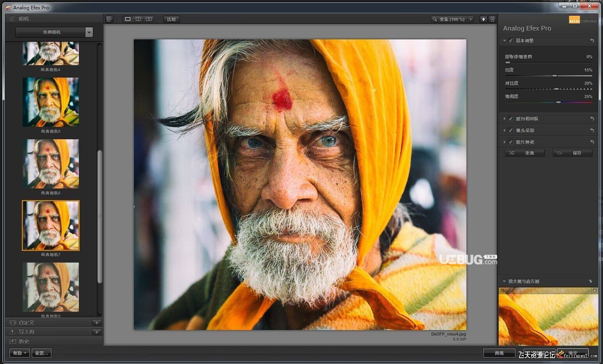The height and width of the screenshot is (364, 603).
Task: Click the loupe preview image
Action: tap(548, 316)
